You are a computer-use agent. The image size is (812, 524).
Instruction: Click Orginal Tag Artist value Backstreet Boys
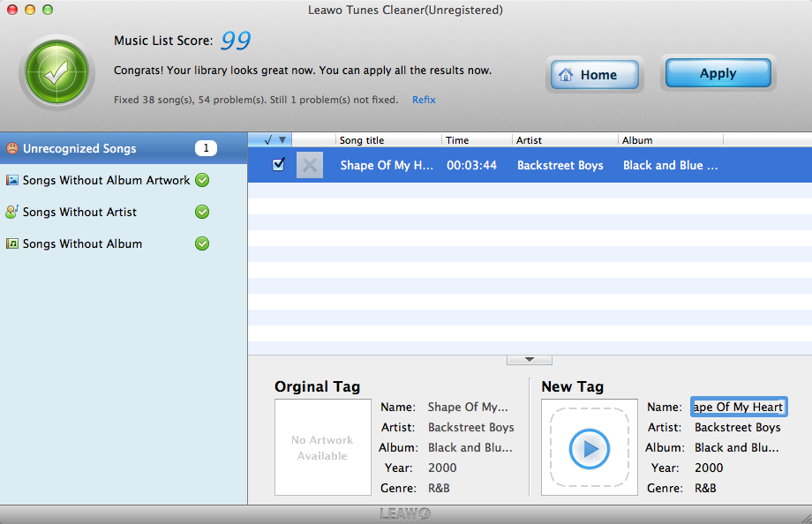[x=470, y=427]
